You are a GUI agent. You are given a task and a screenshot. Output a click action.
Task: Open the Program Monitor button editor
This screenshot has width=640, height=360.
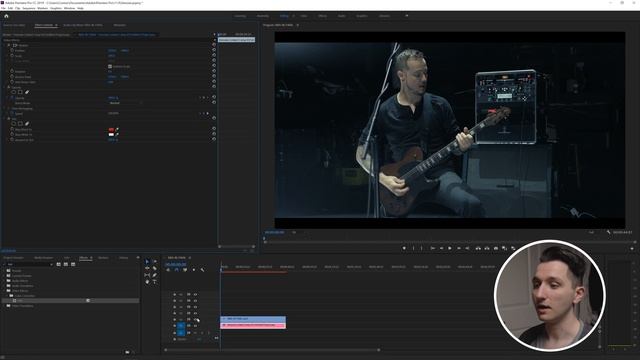pyautogui.click(x=632, y=248)
